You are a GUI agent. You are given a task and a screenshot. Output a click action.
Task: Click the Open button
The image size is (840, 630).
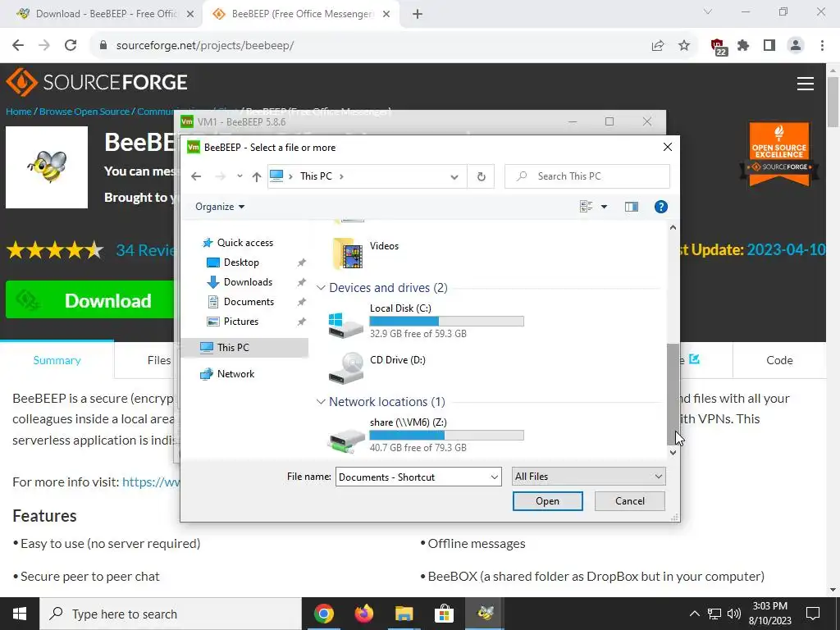(547, 501)
